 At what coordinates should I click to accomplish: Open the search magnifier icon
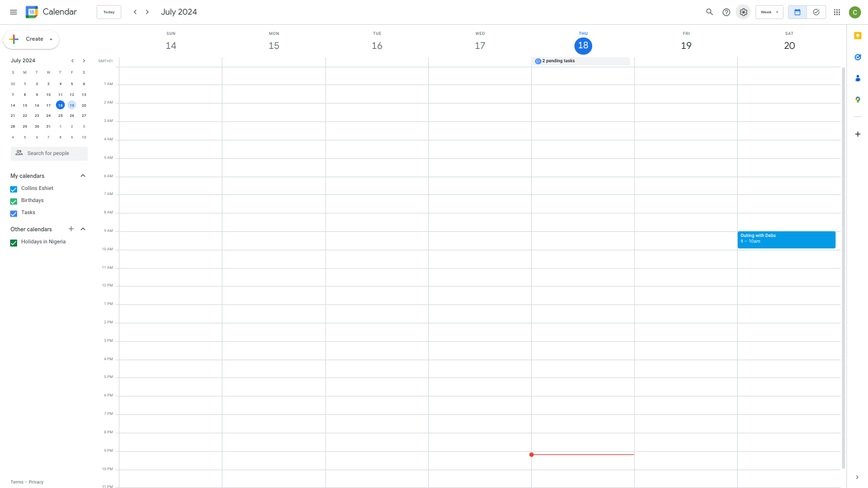(x=710, y=12)
